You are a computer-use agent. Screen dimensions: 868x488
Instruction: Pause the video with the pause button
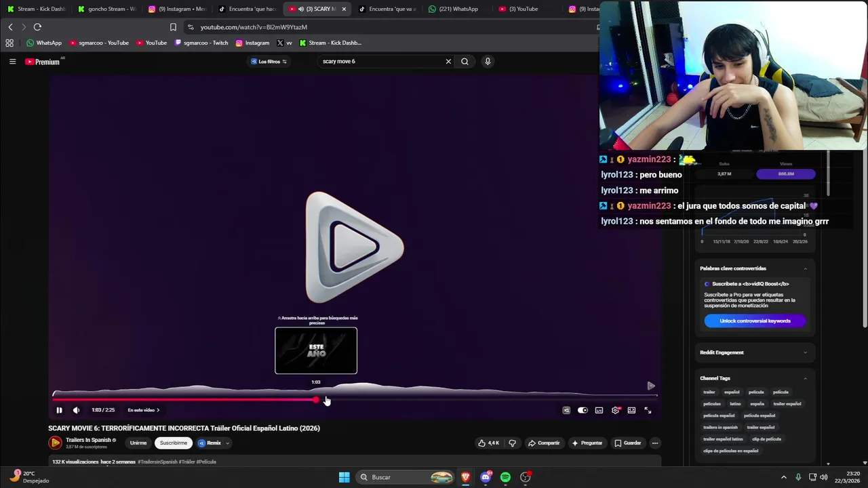59,410
